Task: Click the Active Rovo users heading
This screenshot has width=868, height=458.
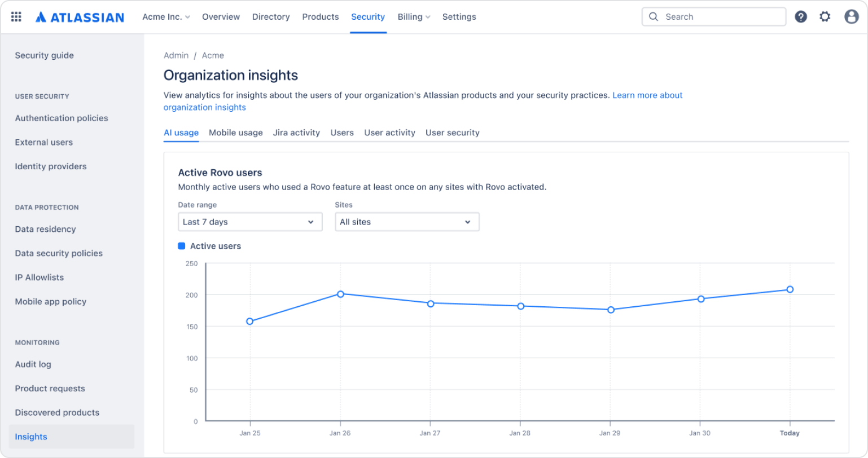Action: [x=220, y=173]
